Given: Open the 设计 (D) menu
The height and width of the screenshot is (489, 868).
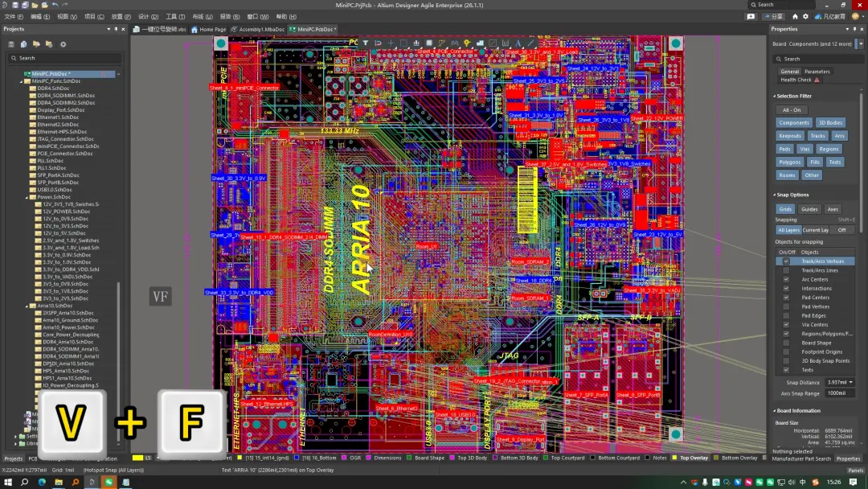Looking at the screenshot, I should pyautogui.click(x=148, y=17).
